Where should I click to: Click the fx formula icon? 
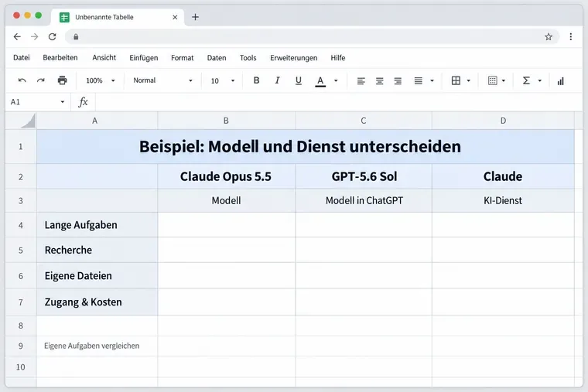pyautogui.click(x=83, y=102)
